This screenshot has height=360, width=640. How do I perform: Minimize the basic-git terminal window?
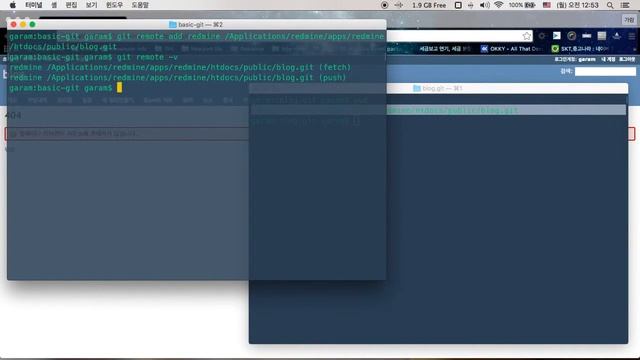coord(23,24)
